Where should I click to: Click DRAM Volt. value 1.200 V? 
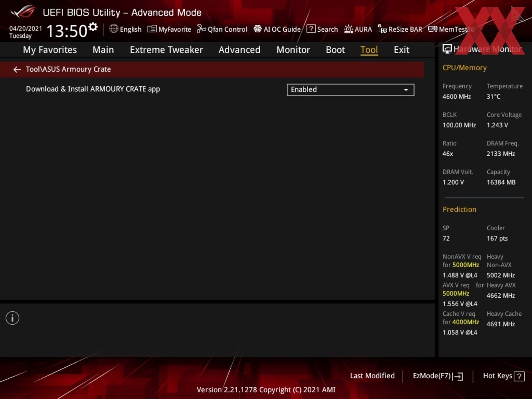click(453, 182)
